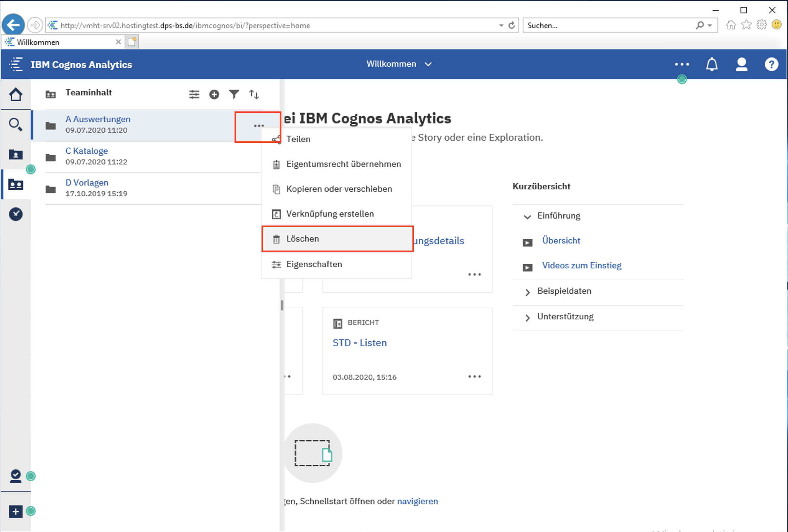Screen dimensions: 788x532
Task: Open the sidebar Search magnifier icon
Action: pyautogui.click(x=16, y=125)
